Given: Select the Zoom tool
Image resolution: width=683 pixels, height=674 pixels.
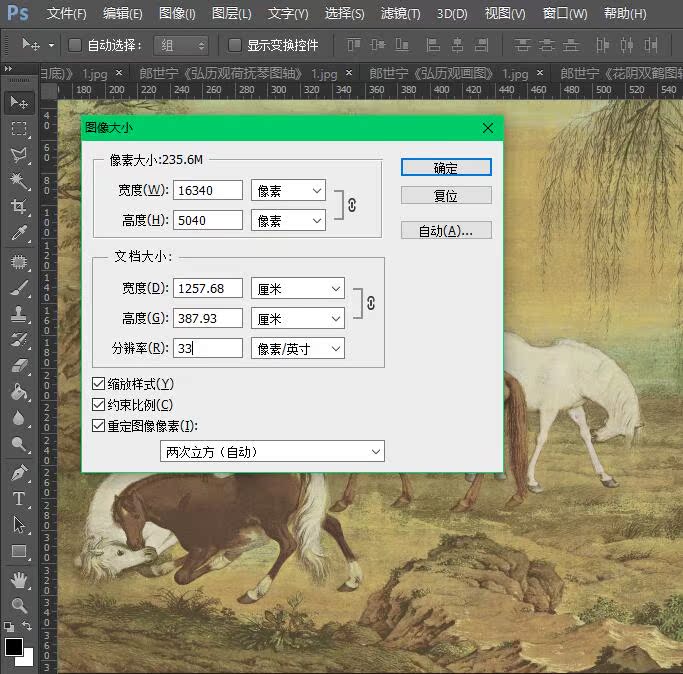Looking at the screenshot, I should (19, 605).
